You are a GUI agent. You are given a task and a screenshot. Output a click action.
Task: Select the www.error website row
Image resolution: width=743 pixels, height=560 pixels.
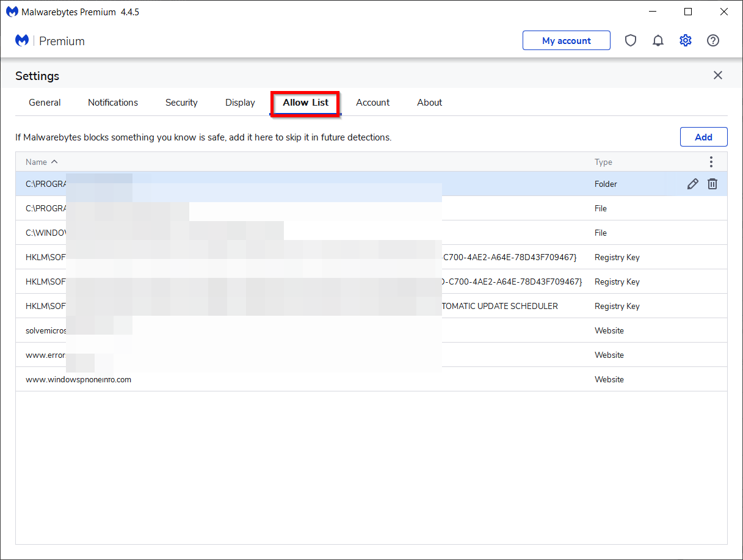371,355
